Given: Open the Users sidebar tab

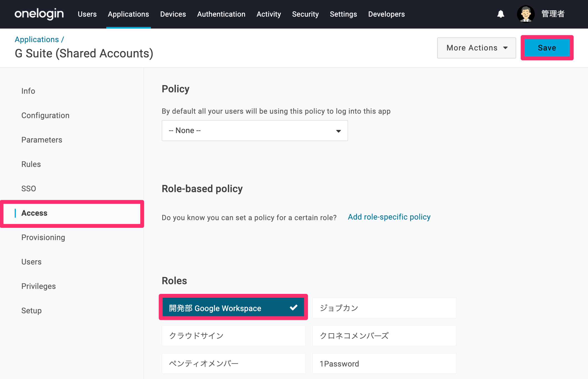Looking at the screenshot, I should click(31, 262).
